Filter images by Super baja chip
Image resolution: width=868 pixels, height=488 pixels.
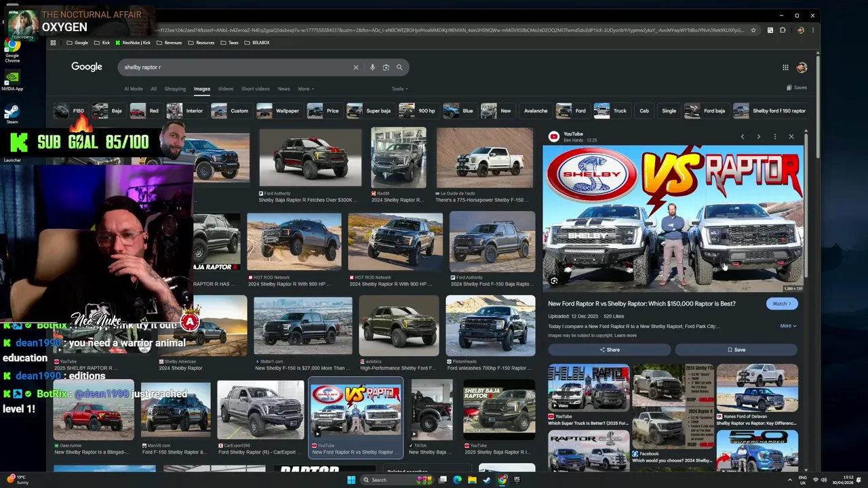point(370,110)
